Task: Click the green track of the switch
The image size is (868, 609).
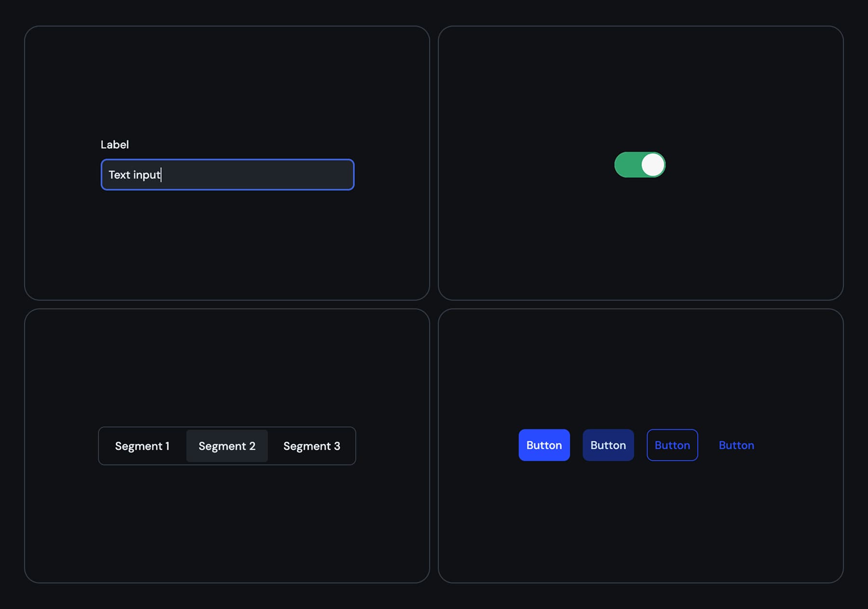Action: pyautogui.click(x=627, y=164)
